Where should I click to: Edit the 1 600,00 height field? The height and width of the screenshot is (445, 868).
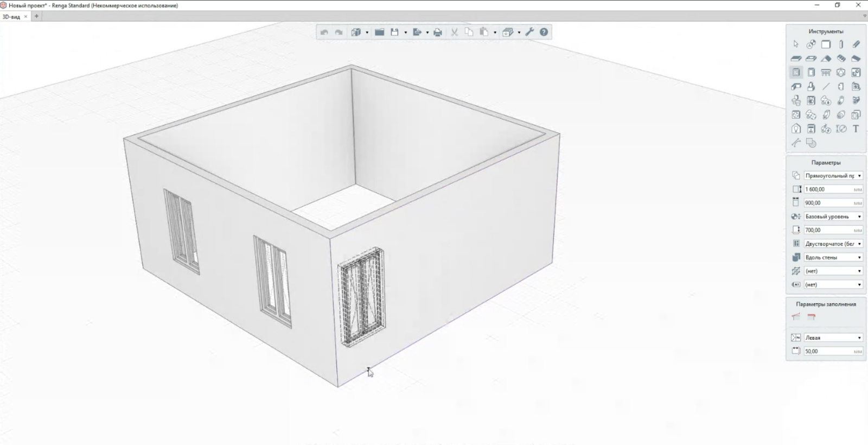[x=833, y=189]
